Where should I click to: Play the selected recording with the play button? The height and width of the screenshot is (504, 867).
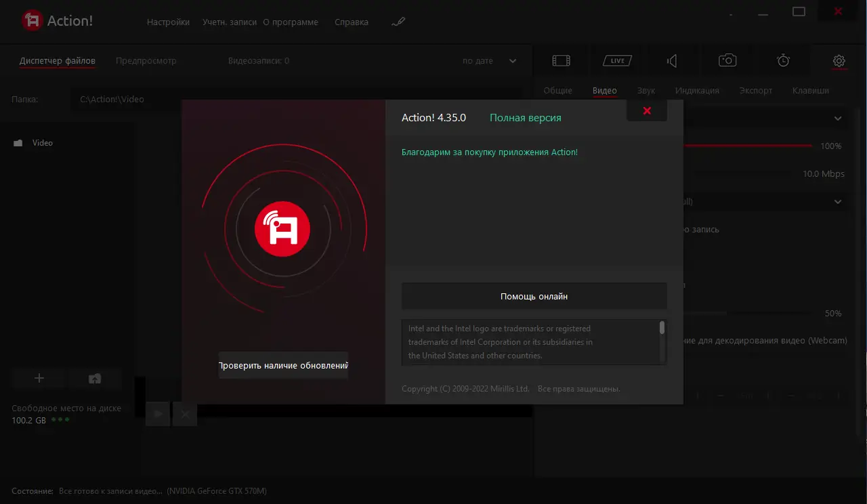tap(158, 413)
